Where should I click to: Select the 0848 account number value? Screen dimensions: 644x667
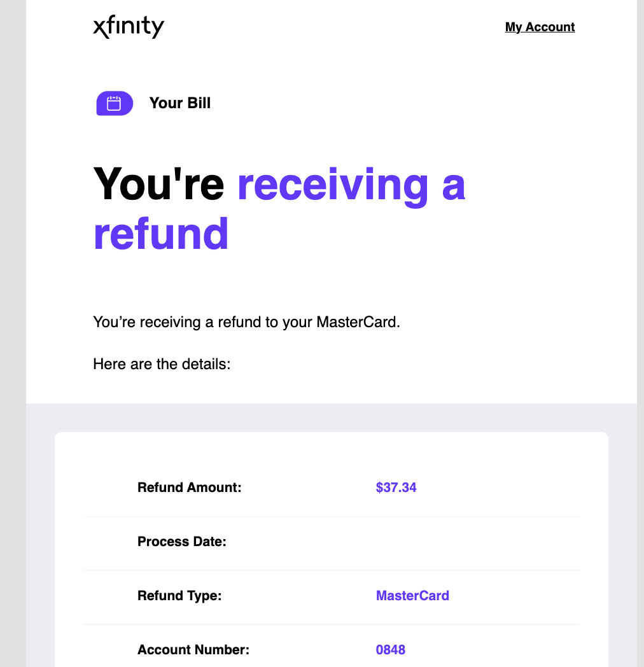(x=391, y=650)
